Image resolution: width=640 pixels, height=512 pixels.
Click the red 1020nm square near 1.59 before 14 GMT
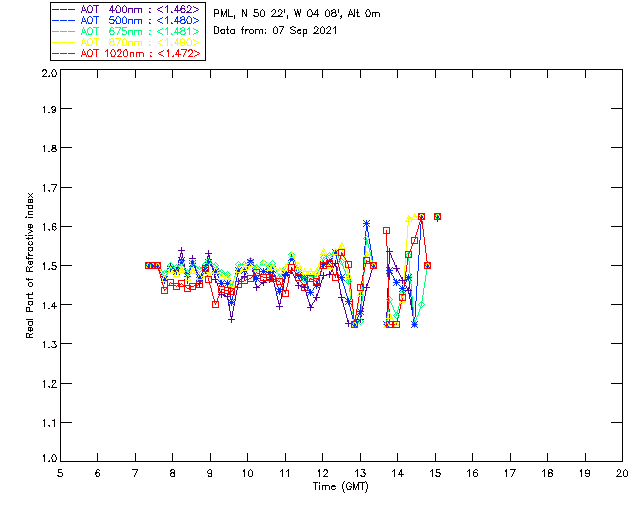click(x=386, y=231)
